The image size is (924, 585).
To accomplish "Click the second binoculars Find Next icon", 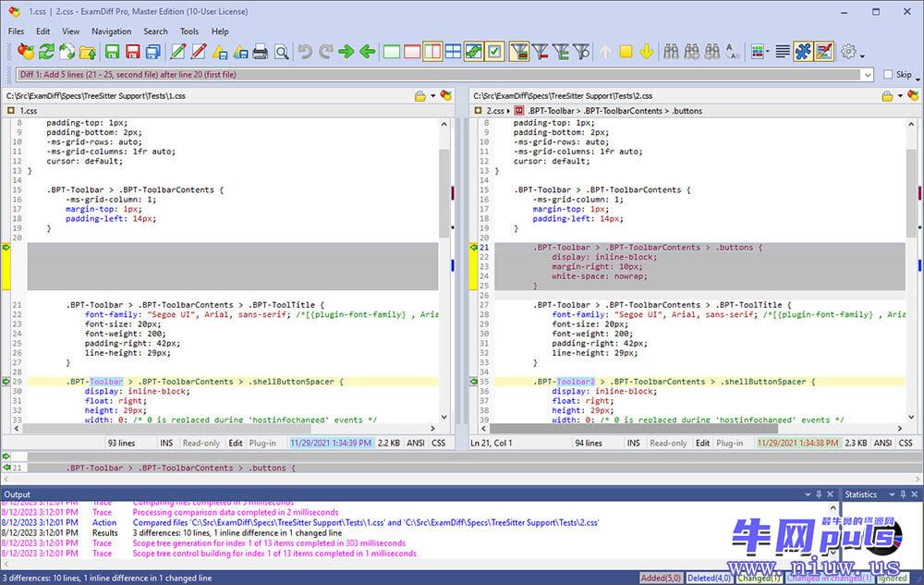I will tap(692, 52).
